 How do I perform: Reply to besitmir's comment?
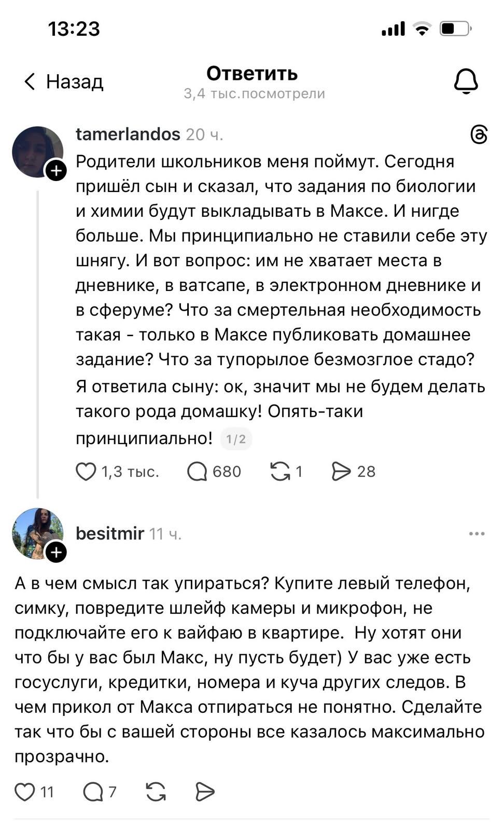[93, 792]
